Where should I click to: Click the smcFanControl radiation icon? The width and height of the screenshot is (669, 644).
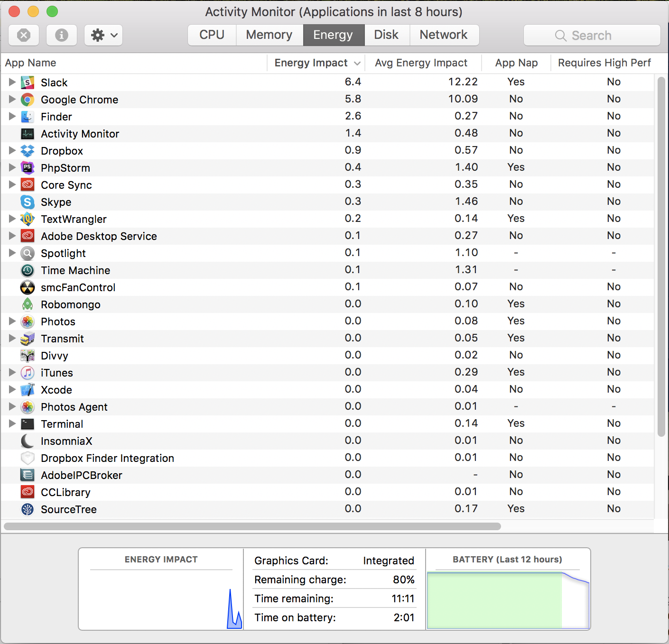[x=28, y=287]
